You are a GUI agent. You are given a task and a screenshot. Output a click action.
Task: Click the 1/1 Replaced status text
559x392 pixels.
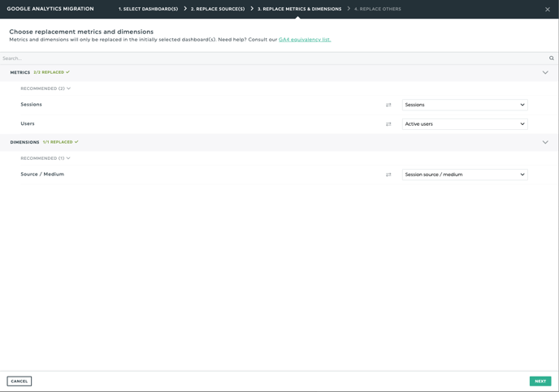click(58, 142)
